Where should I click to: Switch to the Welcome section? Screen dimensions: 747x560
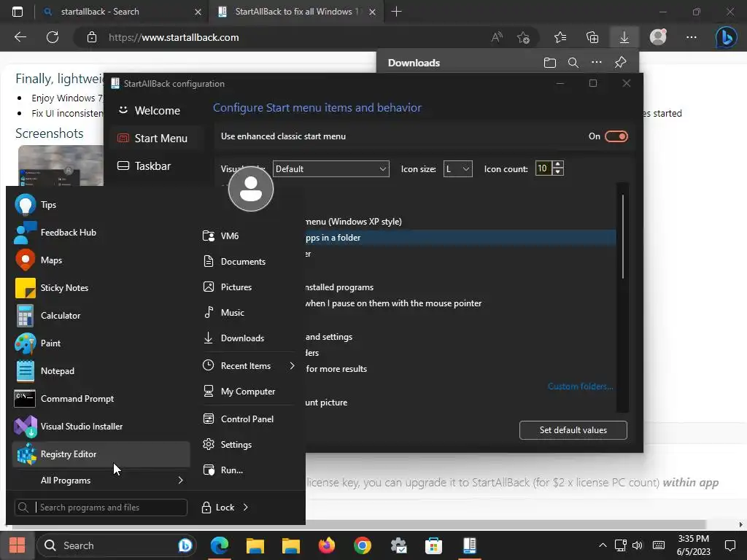(156, 111)
